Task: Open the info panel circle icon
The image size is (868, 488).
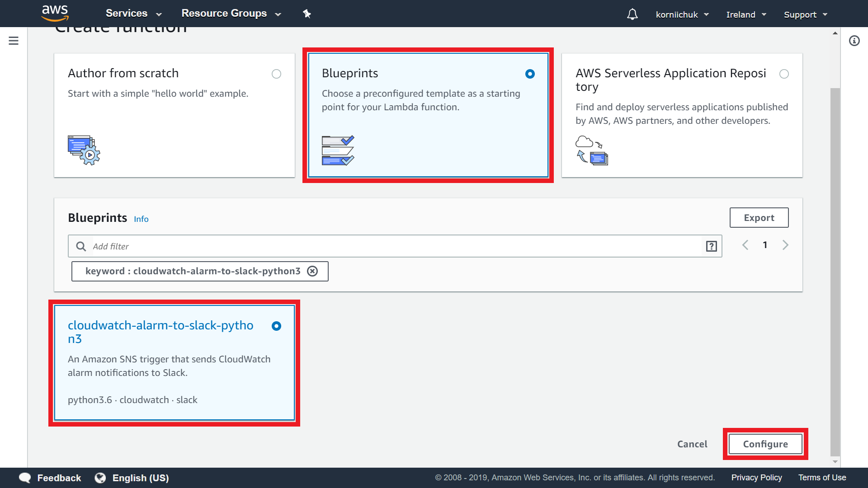Action: pyautogui.click(x=854, y=41)
